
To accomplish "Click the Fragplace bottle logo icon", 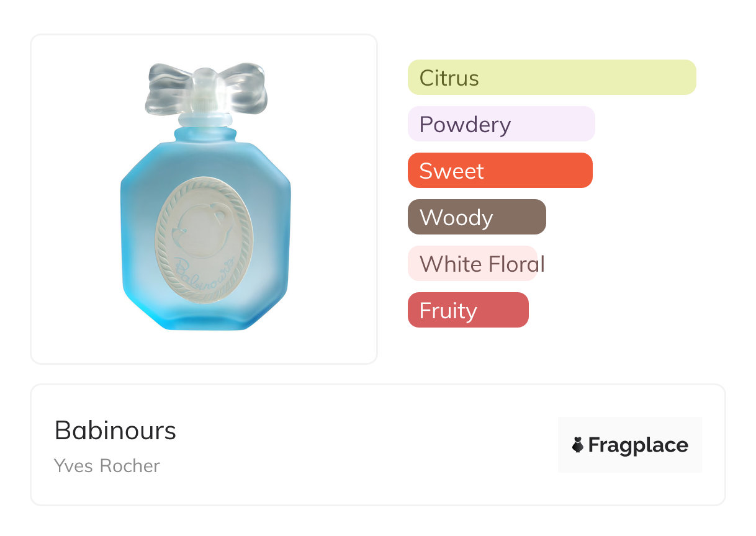I will pos(578,445).
